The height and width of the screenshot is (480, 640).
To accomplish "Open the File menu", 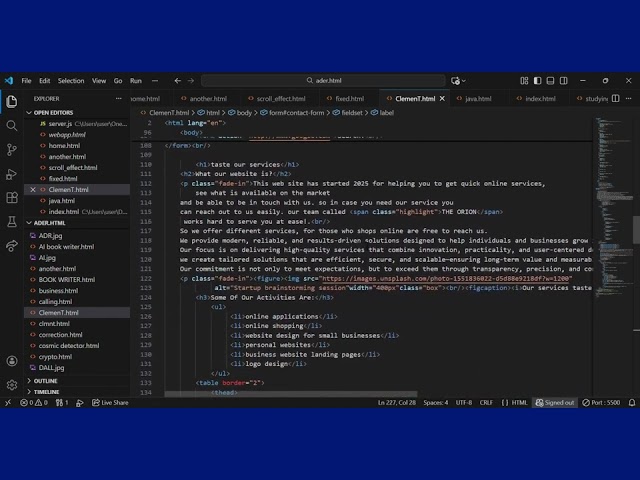I will 27,81.
